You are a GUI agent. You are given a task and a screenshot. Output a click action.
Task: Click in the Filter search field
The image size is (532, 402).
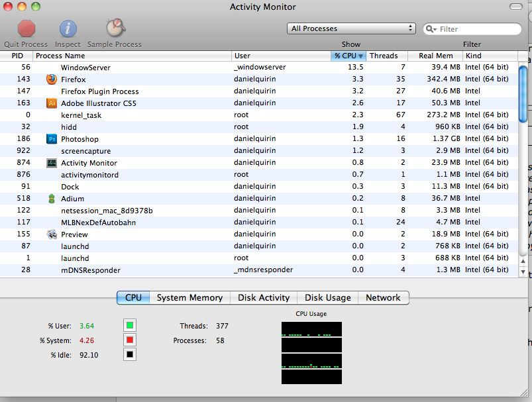472,29
